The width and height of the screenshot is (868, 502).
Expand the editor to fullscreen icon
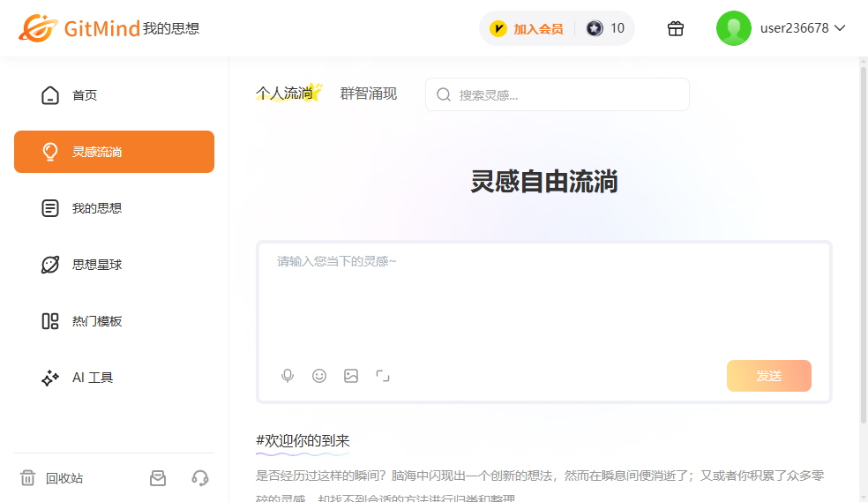[383, 377]
